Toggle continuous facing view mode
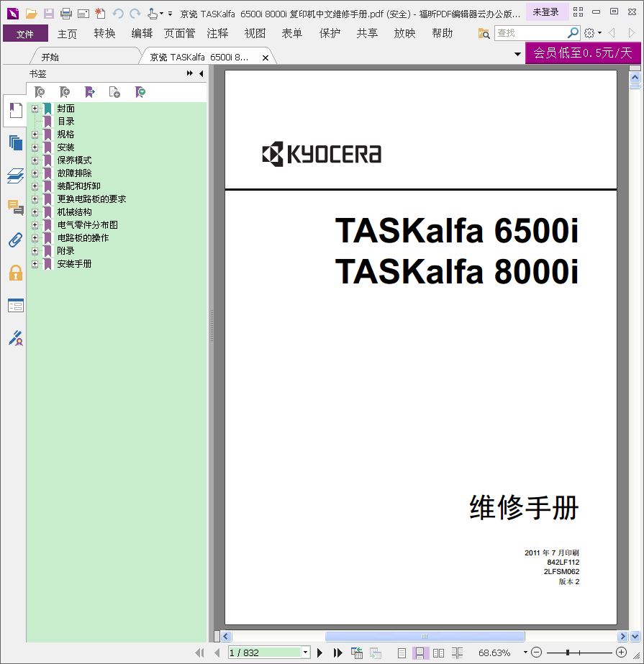This screenshot has height=664, width=644. 457,653
